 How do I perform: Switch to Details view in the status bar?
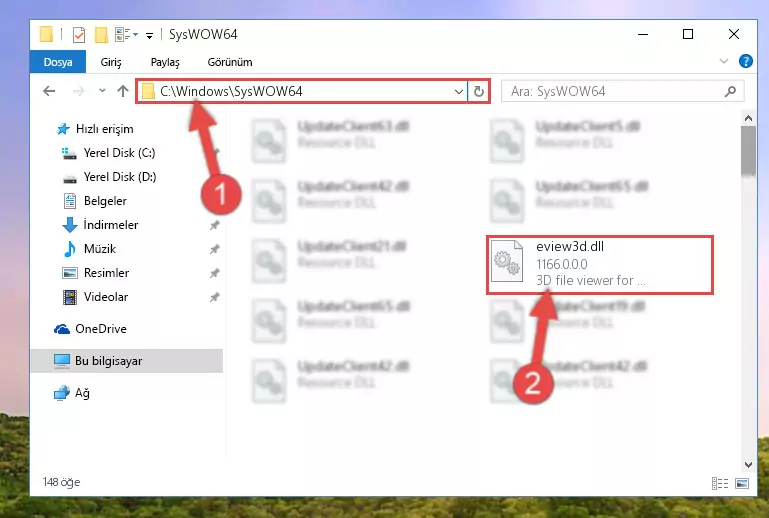pos(720,484)
